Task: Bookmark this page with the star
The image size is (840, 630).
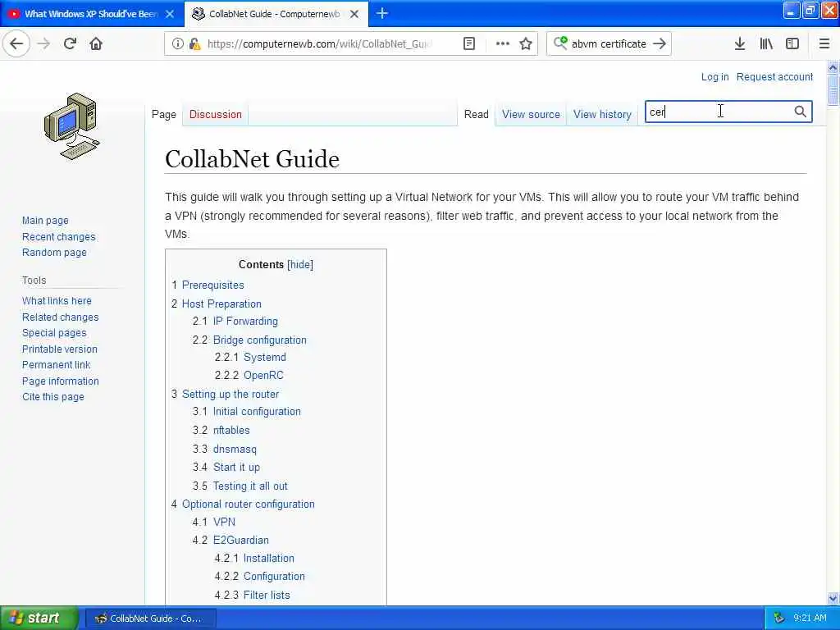Action: (526, 43)
